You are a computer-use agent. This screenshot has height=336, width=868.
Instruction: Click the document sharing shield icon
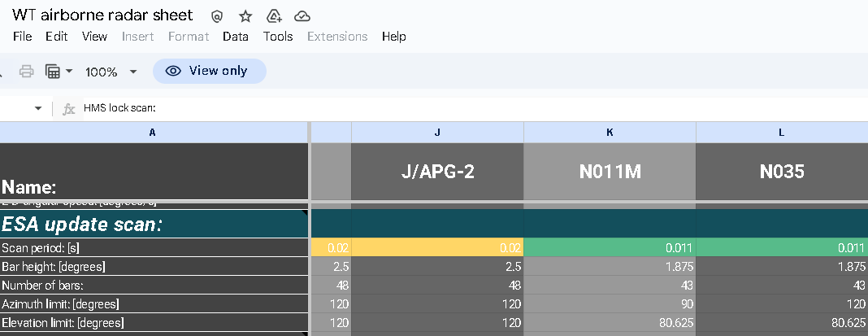(x=217, y=16)
